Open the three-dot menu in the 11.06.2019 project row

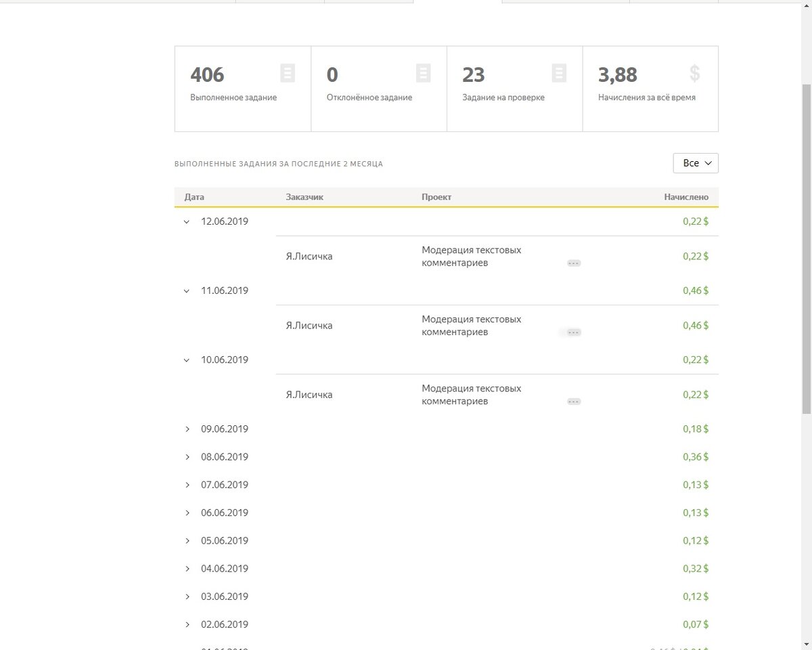[574, 332]
